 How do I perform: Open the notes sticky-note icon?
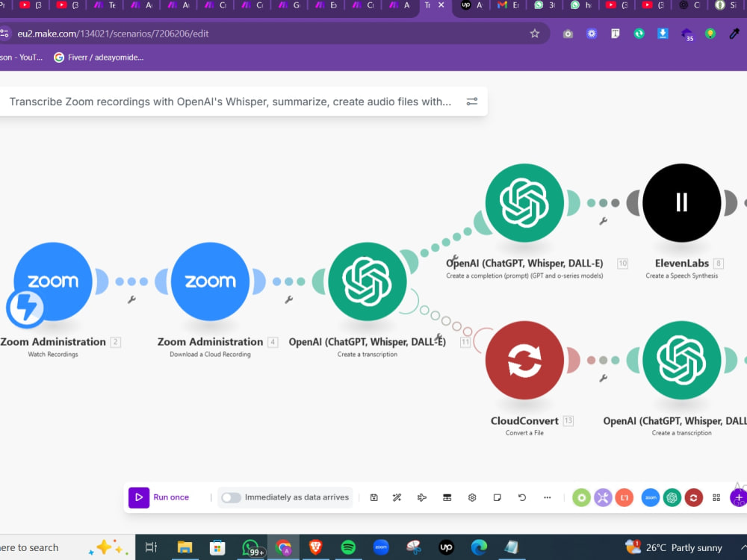point(497,497)
